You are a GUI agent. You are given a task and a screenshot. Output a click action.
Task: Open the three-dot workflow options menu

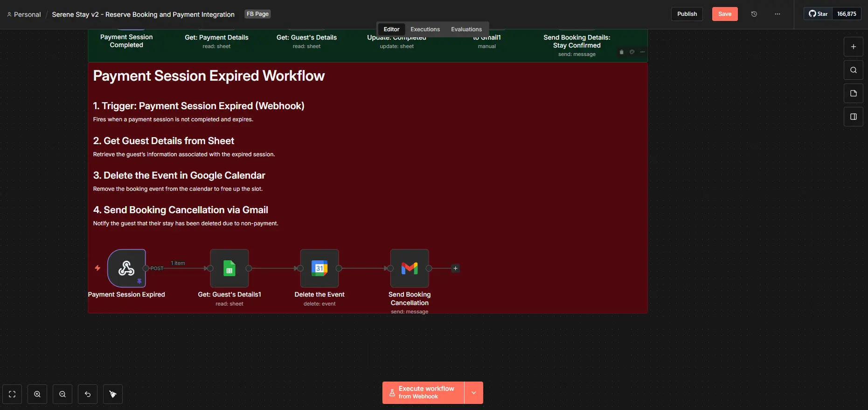(777, 14)
